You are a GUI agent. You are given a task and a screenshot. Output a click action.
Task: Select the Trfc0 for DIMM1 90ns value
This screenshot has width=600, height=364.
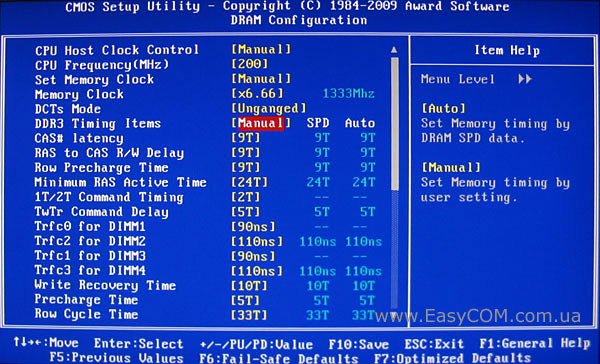[x=253, y=227]
